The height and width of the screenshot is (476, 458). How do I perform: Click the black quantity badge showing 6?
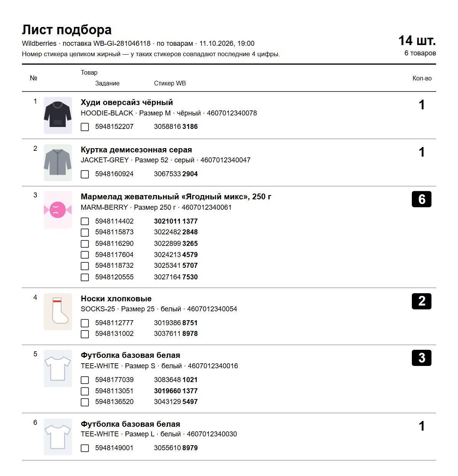421,199
